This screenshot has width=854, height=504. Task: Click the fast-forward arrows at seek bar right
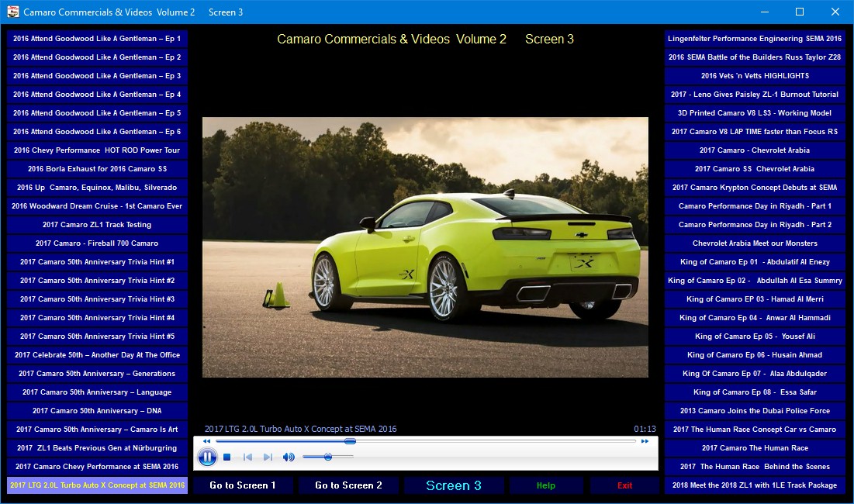[645, 441]
